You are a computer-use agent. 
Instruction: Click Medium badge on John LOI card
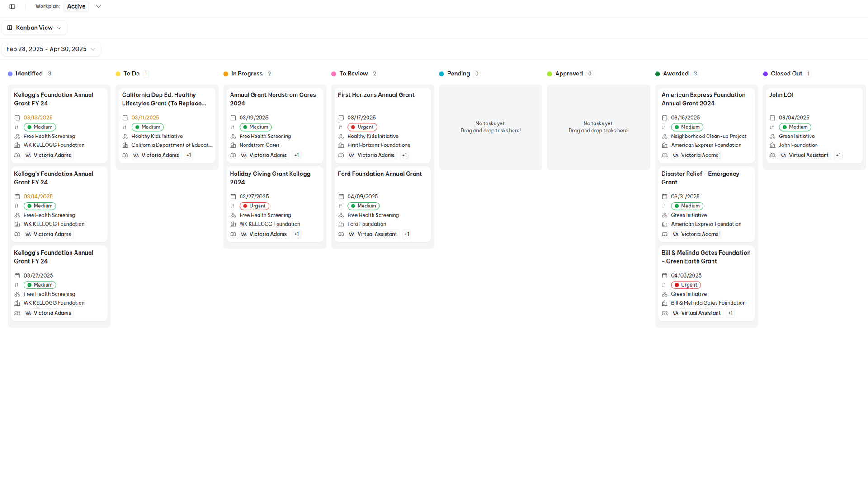point(795,127)
